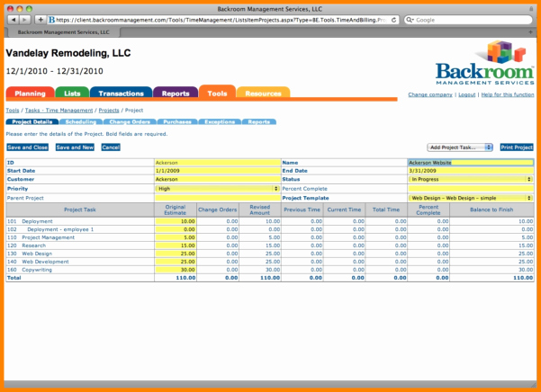Open the Planning tab

pos(30,93)
